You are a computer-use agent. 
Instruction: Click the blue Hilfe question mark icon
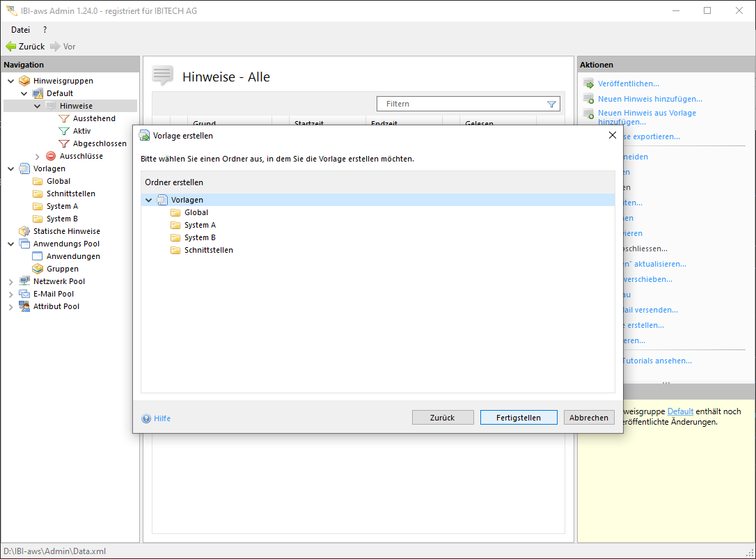(x=146, y=418)
